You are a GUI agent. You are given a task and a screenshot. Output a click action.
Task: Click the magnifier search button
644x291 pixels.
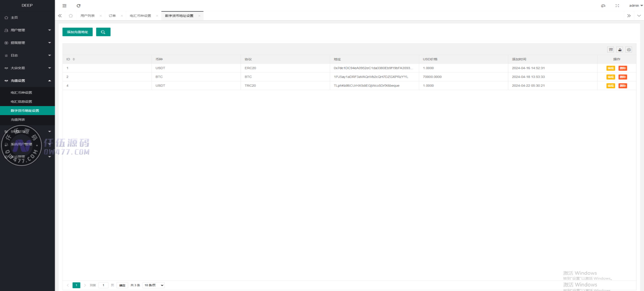pos(103,32)
